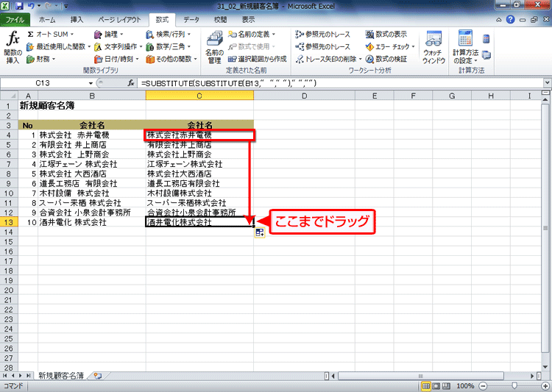Click cell containing 株式会社 赤井電機
The height and width of the screenshot is (392, 552).
pyautogui.click(x=92, y=135)
